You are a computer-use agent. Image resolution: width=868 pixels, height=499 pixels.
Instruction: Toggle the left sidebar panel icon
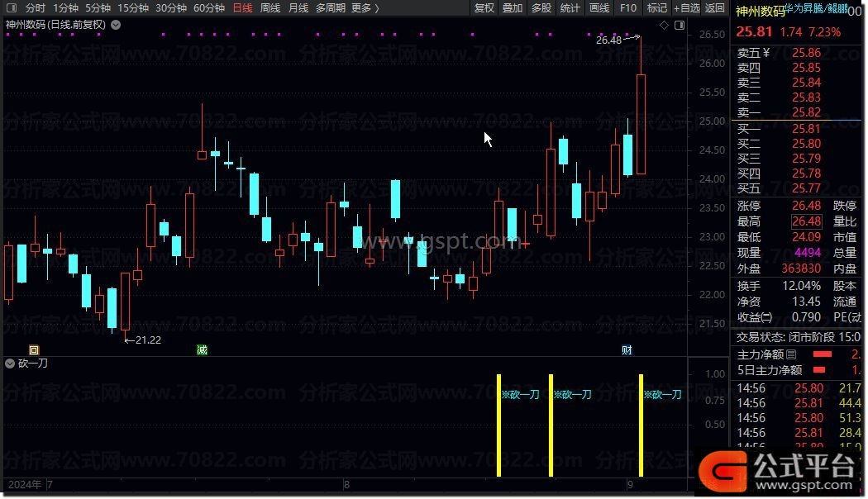(11, 7)
